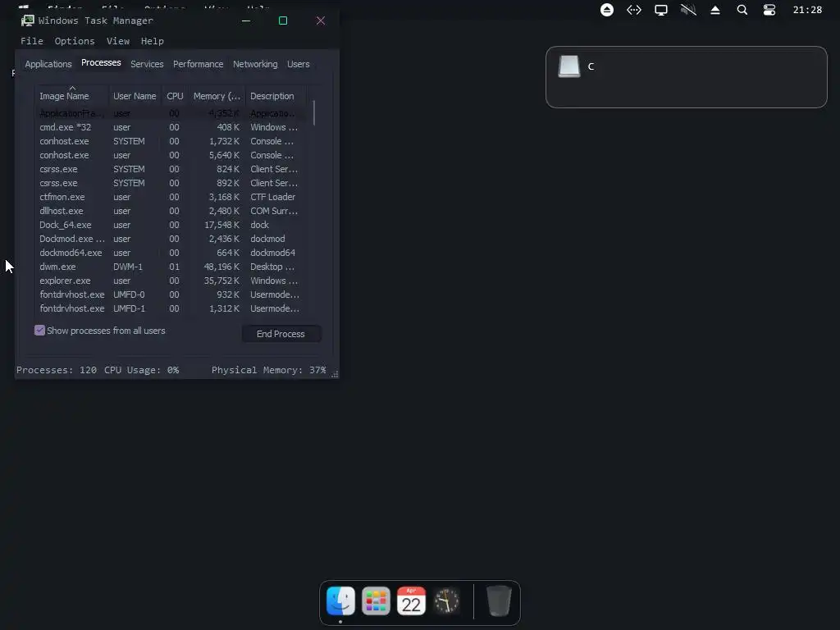Image resolution: width=840 pixels, height=630 pixels.
Task: Open Calendar icon showing 22 in dock
Action: coord(411,600)
